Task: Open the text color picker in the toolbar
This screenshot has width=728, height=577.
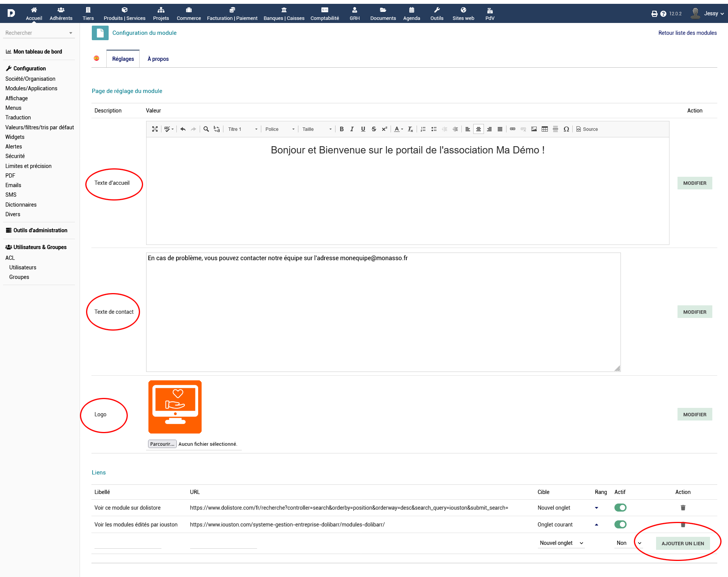Action: coord(399,129)
